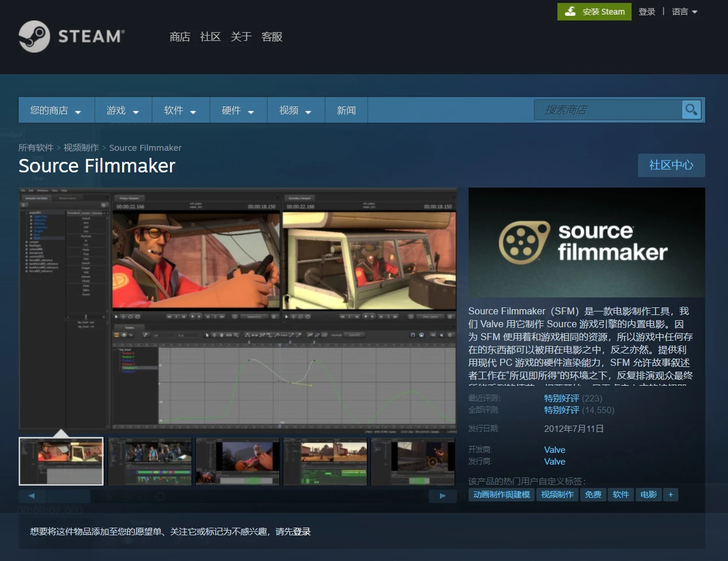
Task: Open the 新闻 tab
Action: click(346, 110)
